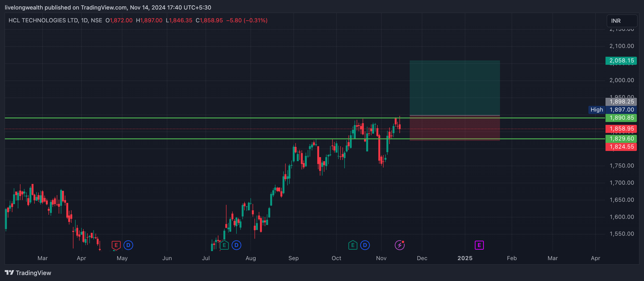644x281 pixels.
Task: Click the INR currency button
Action: [x=622, y=21]
